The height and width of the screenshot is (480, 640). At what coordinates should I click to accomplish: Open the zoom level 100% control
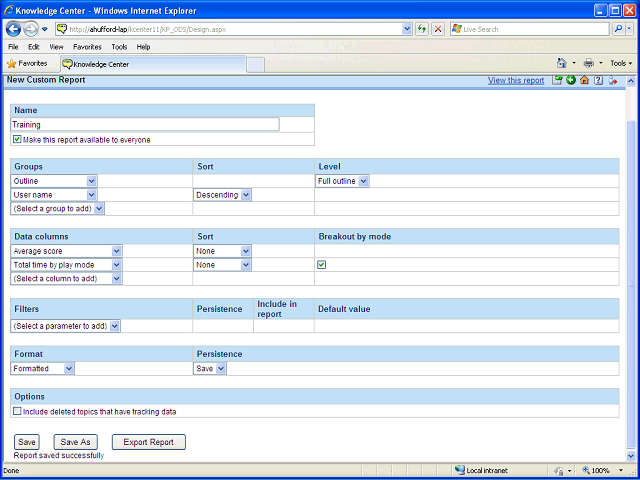point(602,470)
